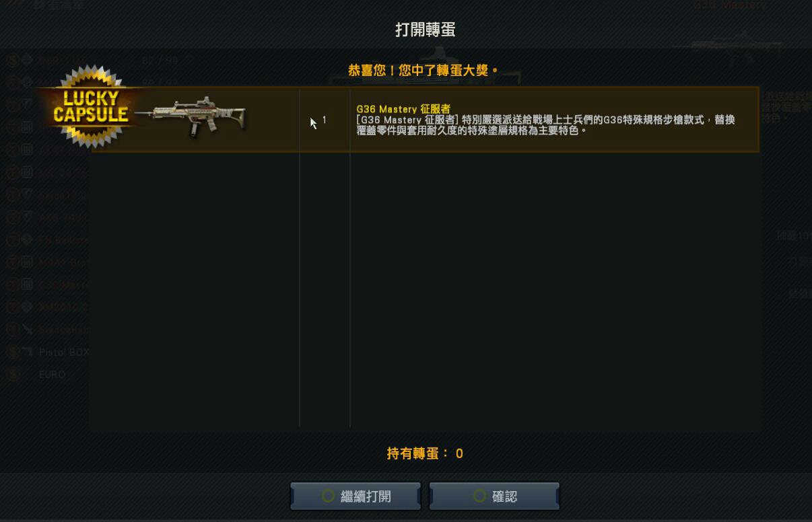812x522 pixels.
Task: Click the pistol icon next to Pistol BOX
Action: [x=27, y=352]
